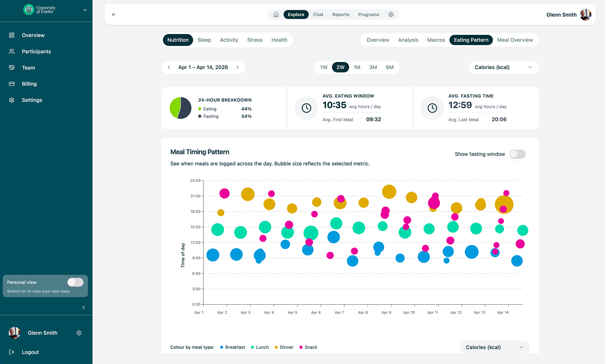Select the 2W time range
The width and height of the screenshot is (605, 364).
[341, 67]
